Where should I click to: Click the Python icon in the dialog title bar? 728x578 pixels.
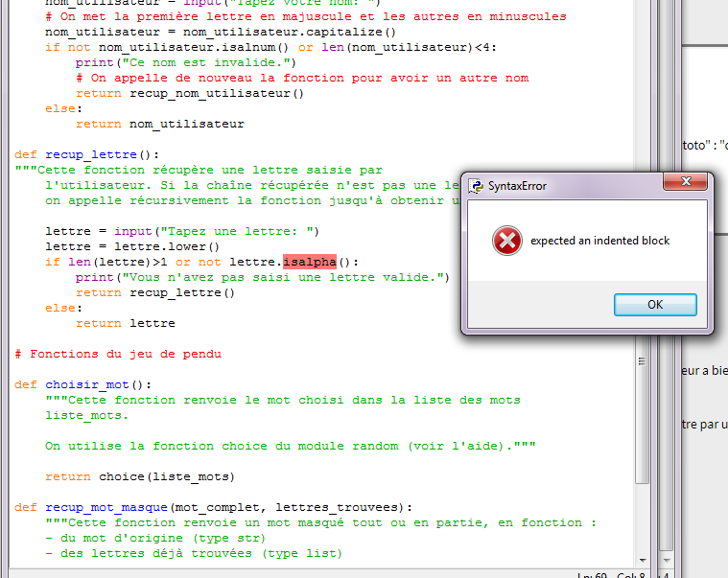476,186
